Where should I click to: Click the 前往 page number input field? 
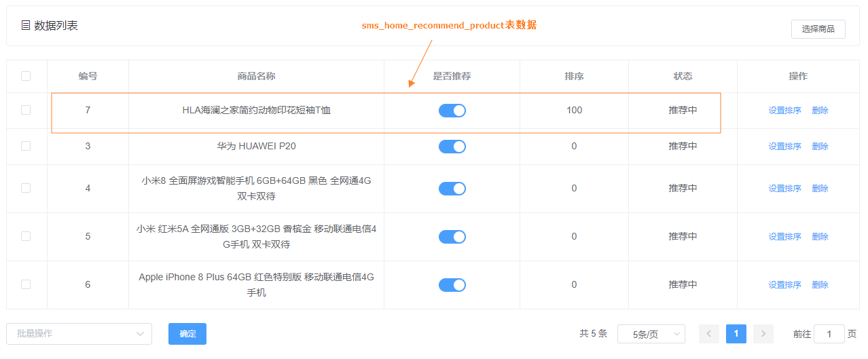pos(829,334)
